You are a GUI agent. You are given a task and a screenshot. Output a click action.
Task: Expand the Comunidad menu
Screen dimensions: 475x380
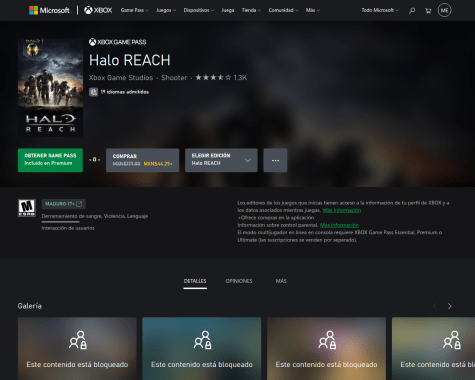click(x=284, y=10)
